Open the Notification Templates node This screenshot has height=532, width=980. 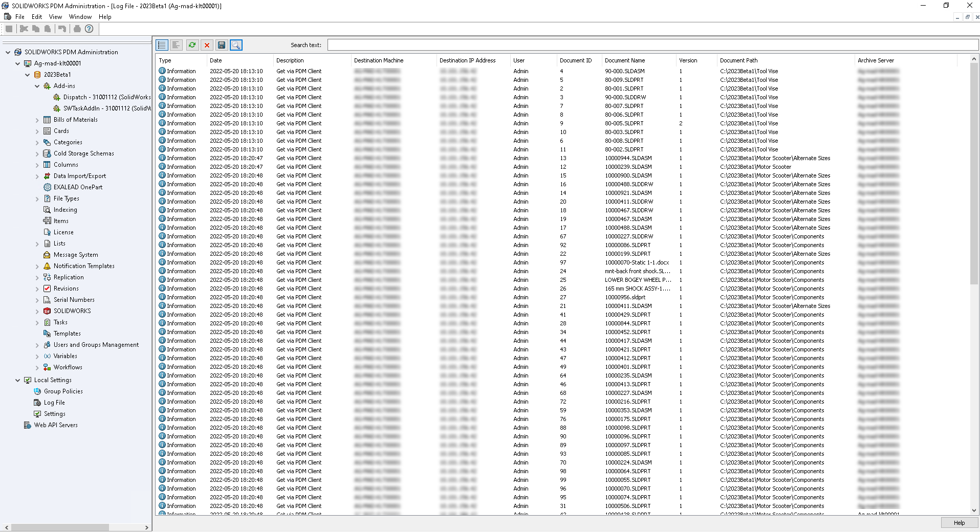pyautogui.click(x=83, y=265)
